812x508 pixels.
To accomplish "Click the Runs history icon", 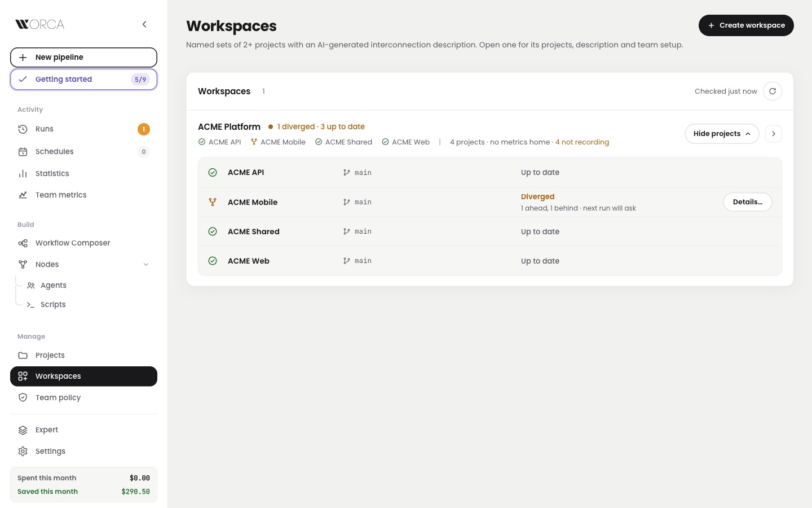I will [23, 129].
